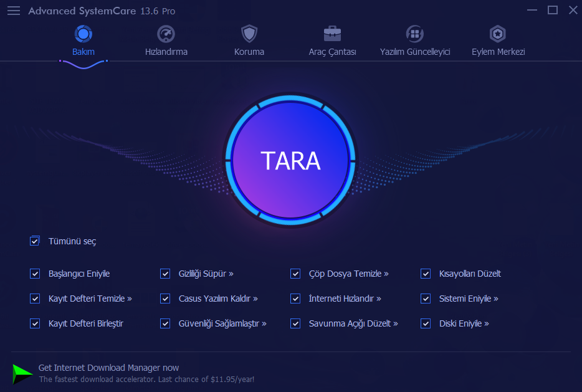Switch to the Yazılım Güncelleyici tab label

(x=415, y=52)
